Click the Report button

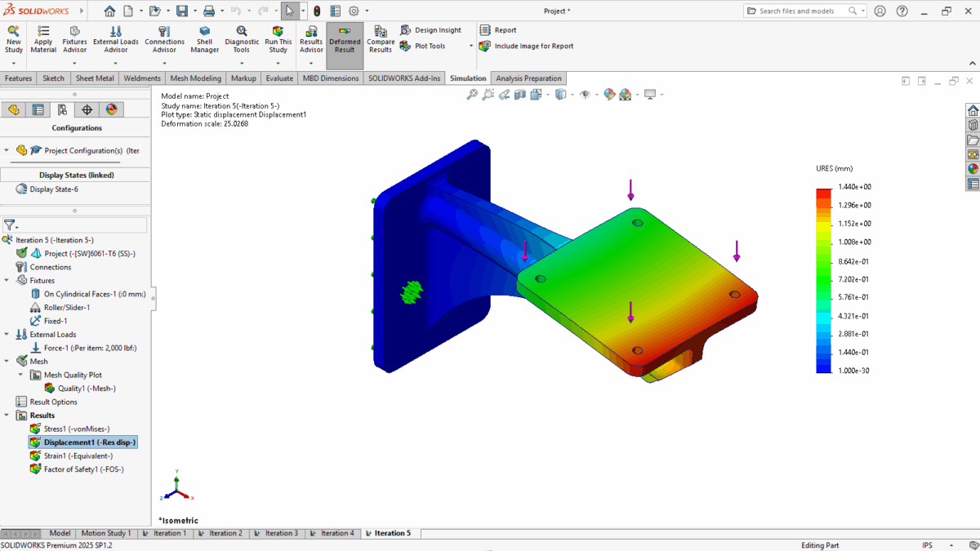505,30
